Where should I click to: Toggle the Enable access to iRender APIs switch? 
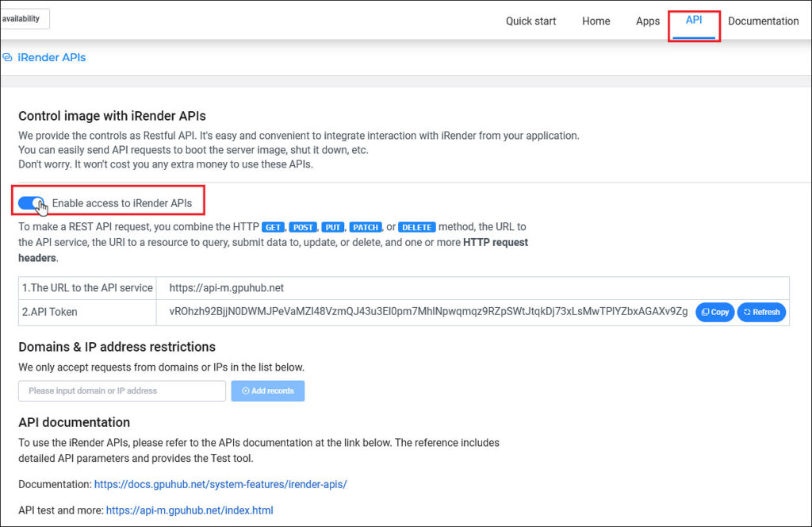pyautogui.click(x=31, y=203)
